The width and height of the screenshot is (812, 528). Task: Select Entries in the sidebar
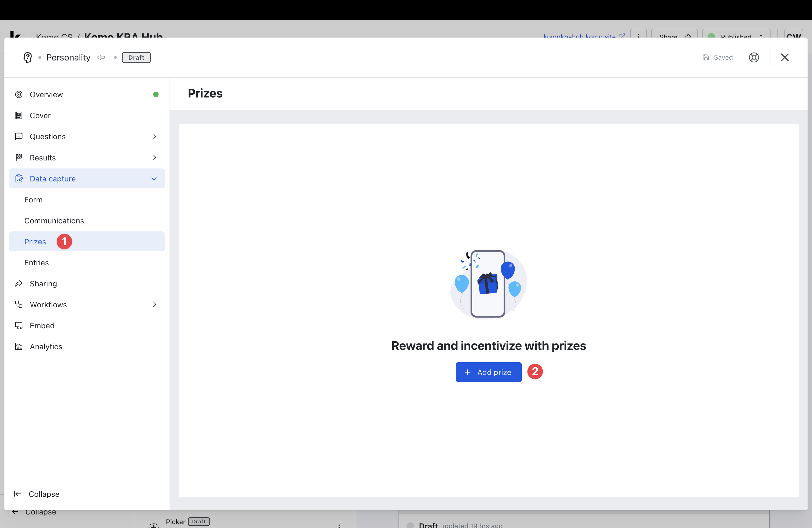coord(36,263)
